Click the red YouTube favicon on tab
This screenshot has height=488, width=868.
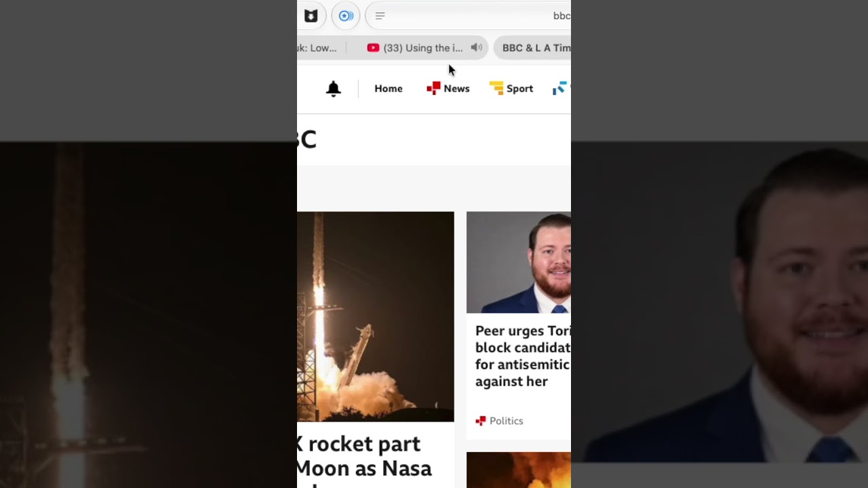click(373, 47)
